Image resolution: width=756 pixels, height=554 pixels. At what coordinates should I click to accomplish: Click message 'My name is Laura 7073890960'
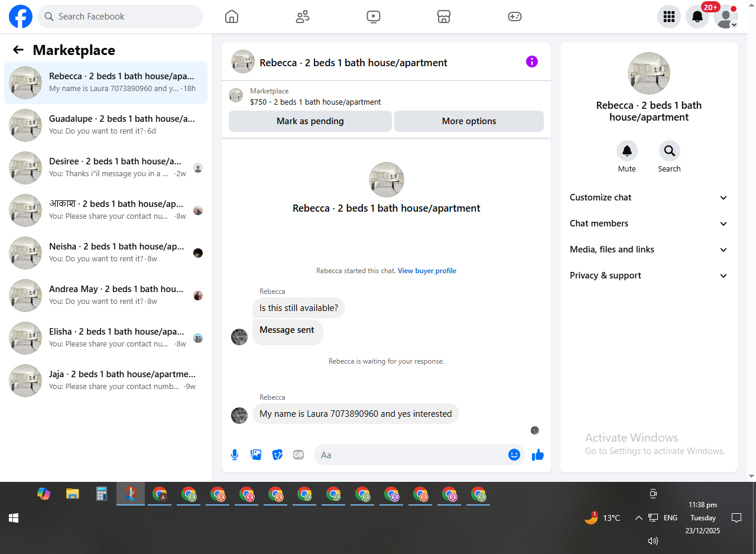[355, 414]
